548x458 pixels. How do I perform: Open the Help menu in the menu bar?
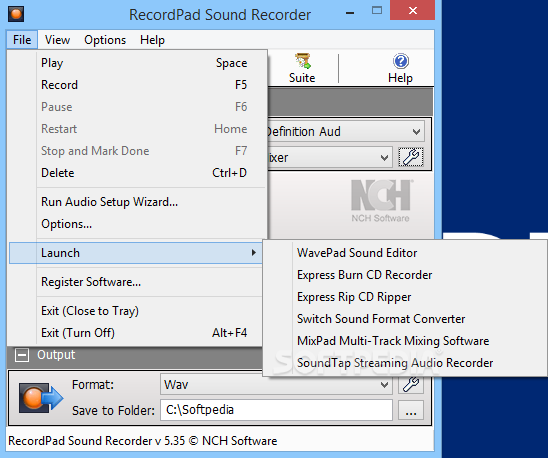[x=152, y=40]
